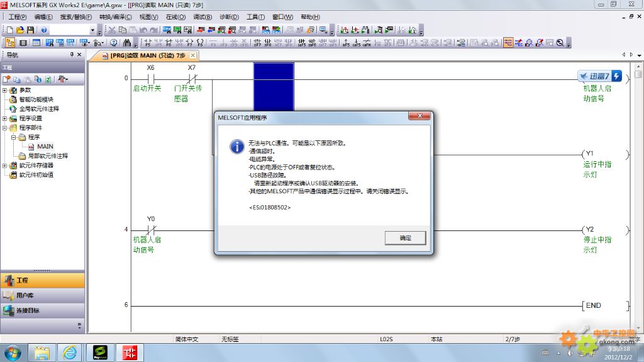644x362 pixels.
Task: Close the [PRG]读取 MAIN tab
Action: tap(193, 55)
